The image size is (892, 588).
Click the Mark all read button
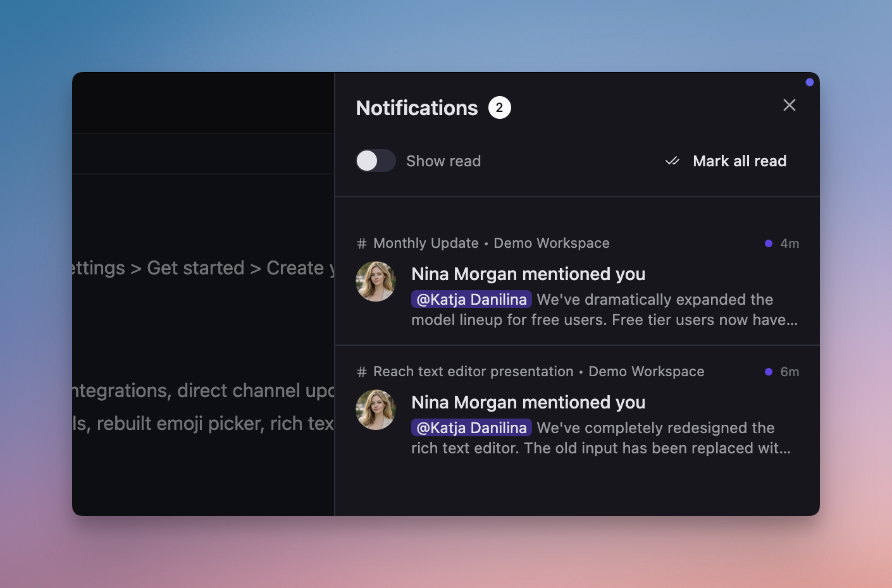tap(726, 161)
